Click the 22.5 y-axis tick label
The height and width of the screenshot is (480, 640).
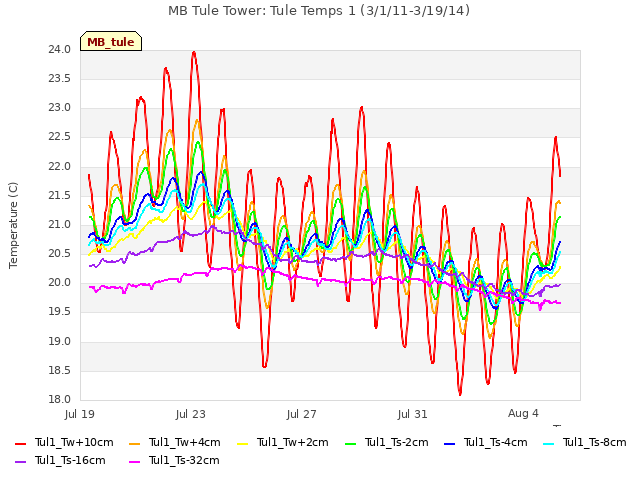(x=60, y=137)
